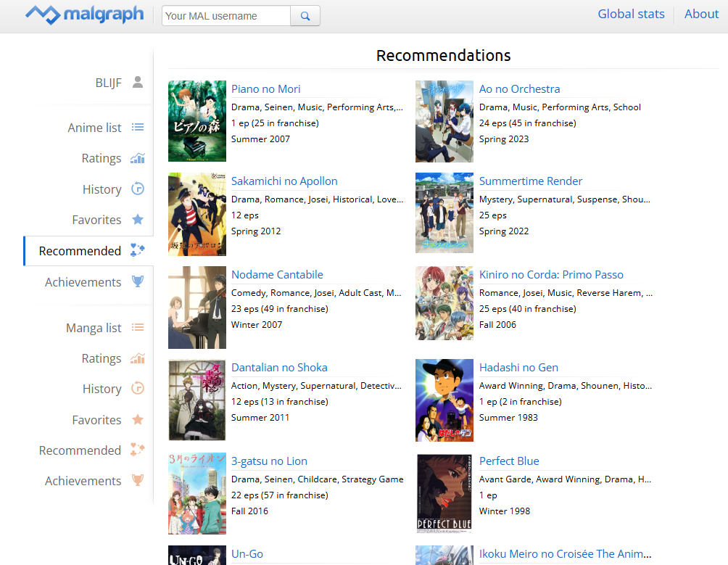The width and height of the screenshot is (728, 565).
Task: Click the anime History clock icon
Action: click(x=138, y=189)
